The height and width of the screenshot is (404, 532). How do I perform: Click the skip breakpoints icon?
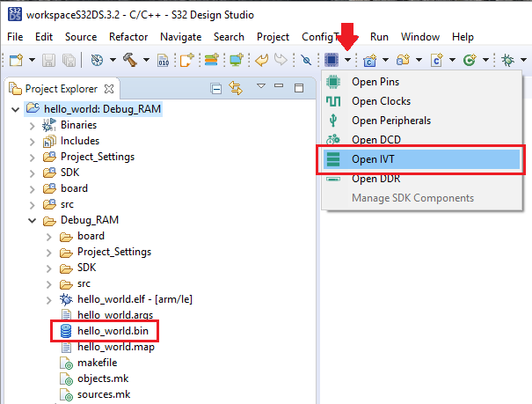tap(306, 61)
